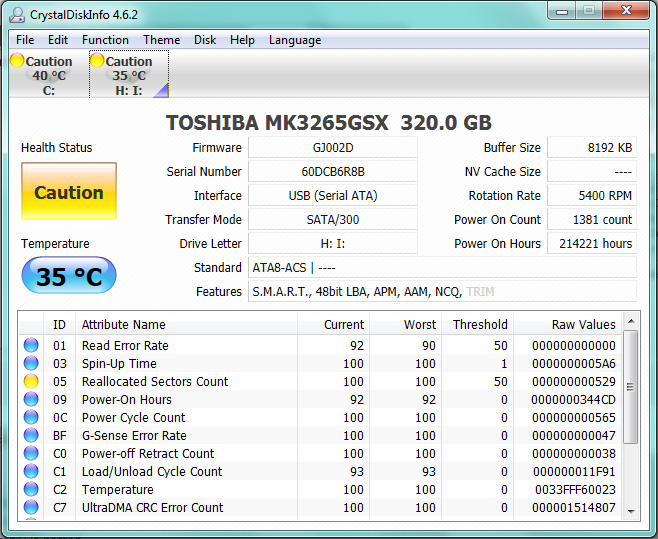Close the CrystalDiskInfo window

coord(627,11)
